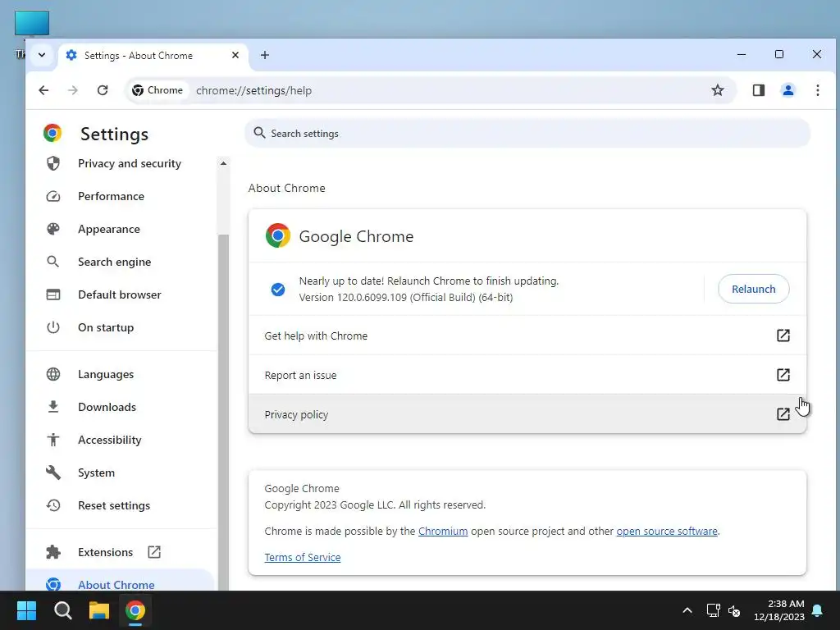Screen dimensions: 840x630
Task: Go to Accessibility settings
Action: click(x=121, y=440)
